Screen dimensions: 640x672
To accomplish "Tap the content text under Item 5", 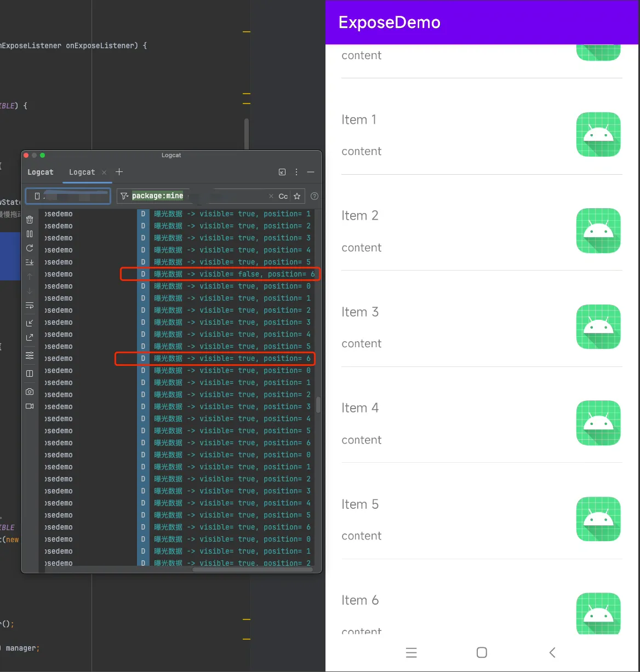I will coord(361,536).
